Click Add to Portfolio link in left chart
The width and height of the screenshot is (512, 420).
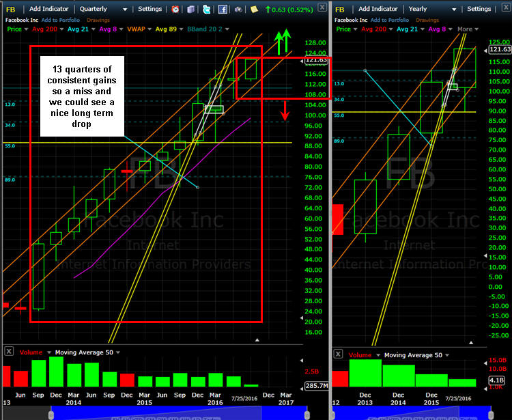(61, 19)
